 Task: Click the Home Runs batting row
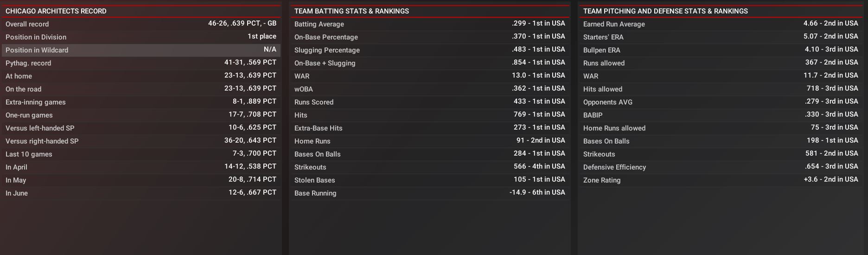coord(429,141)
